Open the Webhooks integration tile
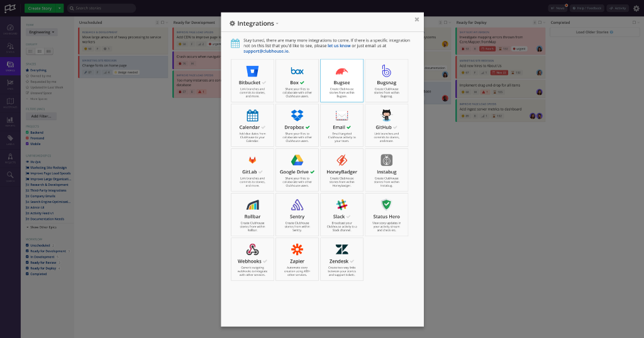The height and width of the screenshot is (338, 644). (x=252, y=259)
